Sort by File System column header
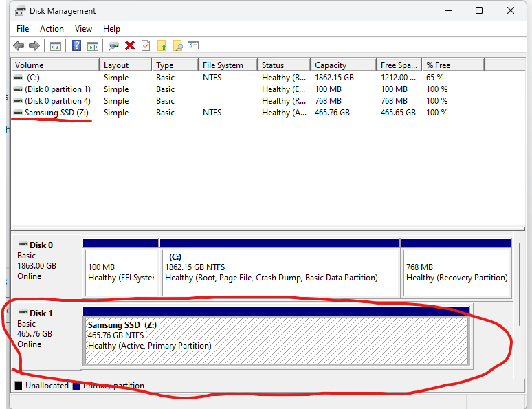Screen dimensions: 532x409 point(228,65)
